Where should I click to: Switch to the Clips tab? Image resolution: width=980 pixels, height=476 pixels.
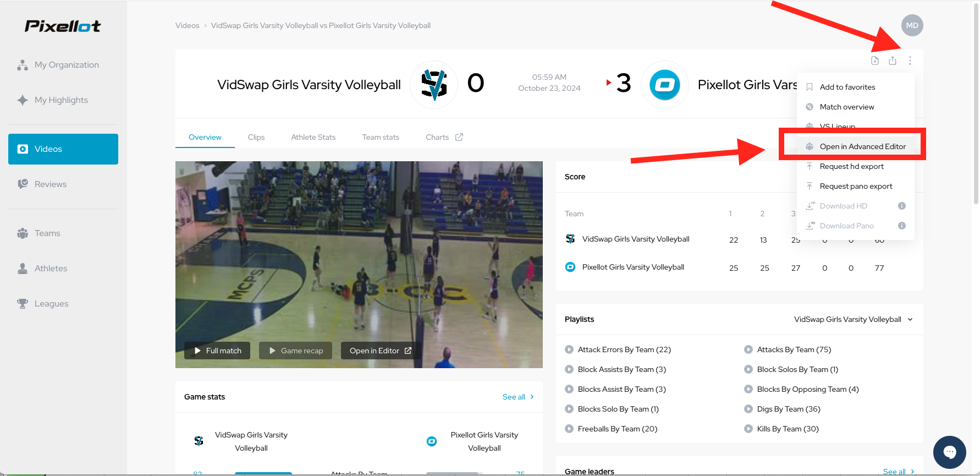(256, 137)
